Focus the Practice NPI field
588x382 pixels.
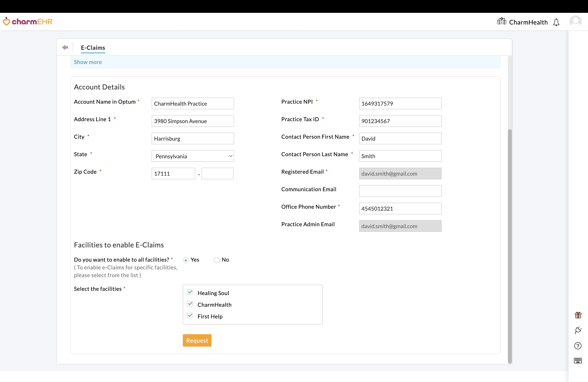coord(400,103)
